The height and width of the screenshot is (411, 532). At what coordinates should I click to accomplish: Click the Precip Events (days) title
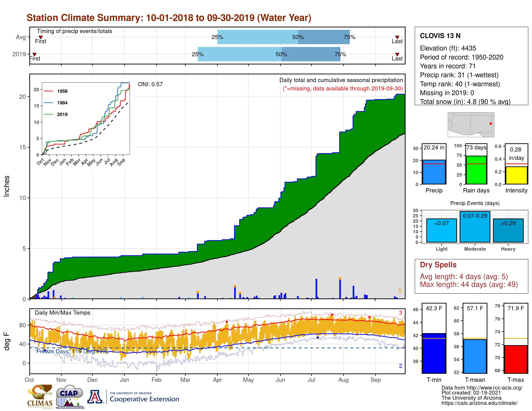(475, 203)
